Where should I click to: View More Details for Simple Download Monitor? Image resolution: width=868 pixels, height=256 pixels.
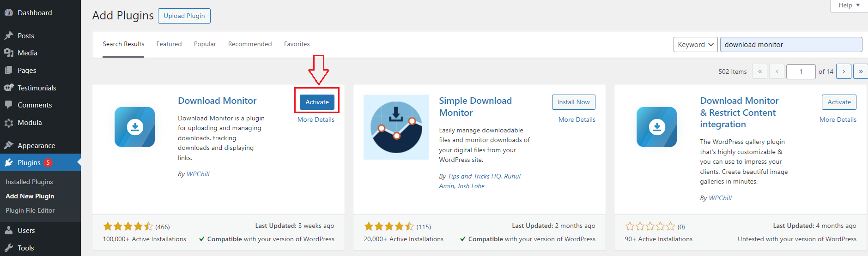click(x=577, y=119)
